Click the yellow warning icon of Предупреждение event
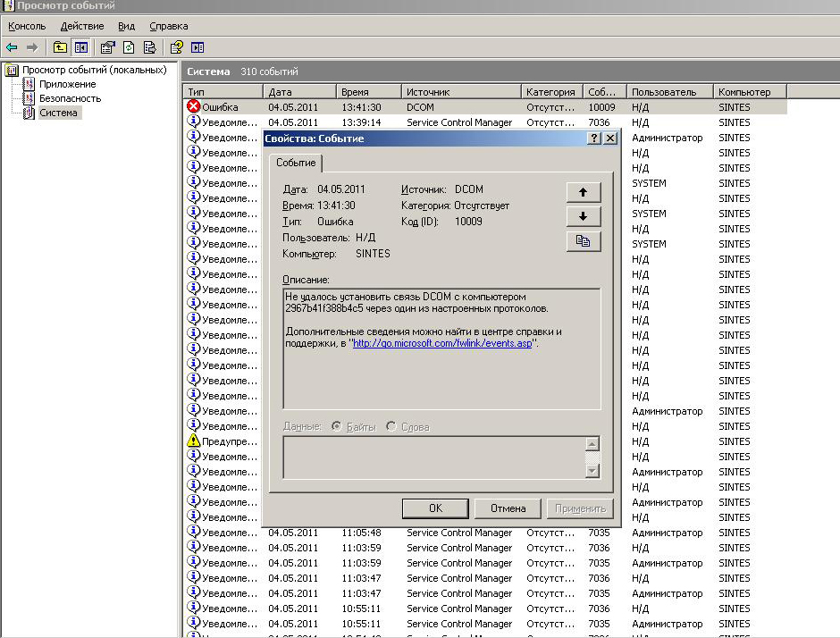This screenshot has height=638, width=840. pos(193,441)
